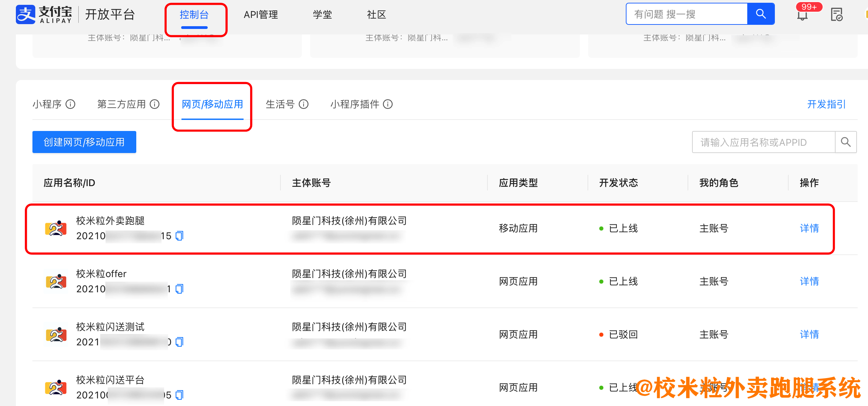Viewport: 868px width, 406px height.
Task: Click the 校米粒offer app thumbnail
Action: 56,281
